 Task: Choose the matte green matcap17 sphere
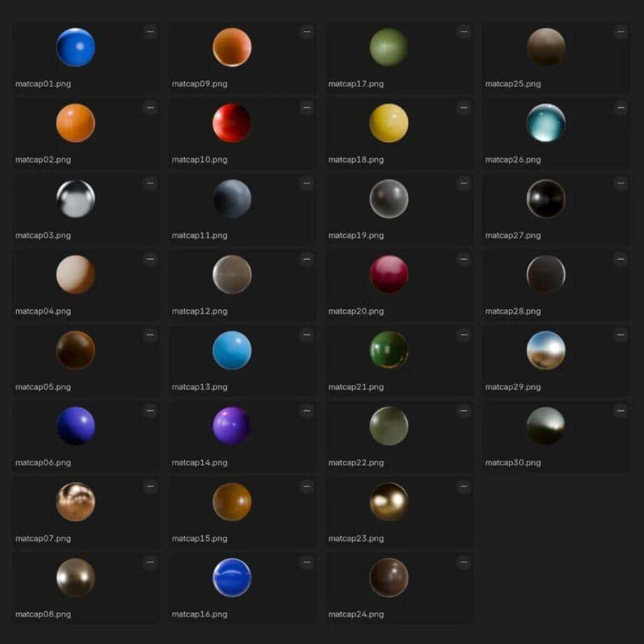[389, 47]
